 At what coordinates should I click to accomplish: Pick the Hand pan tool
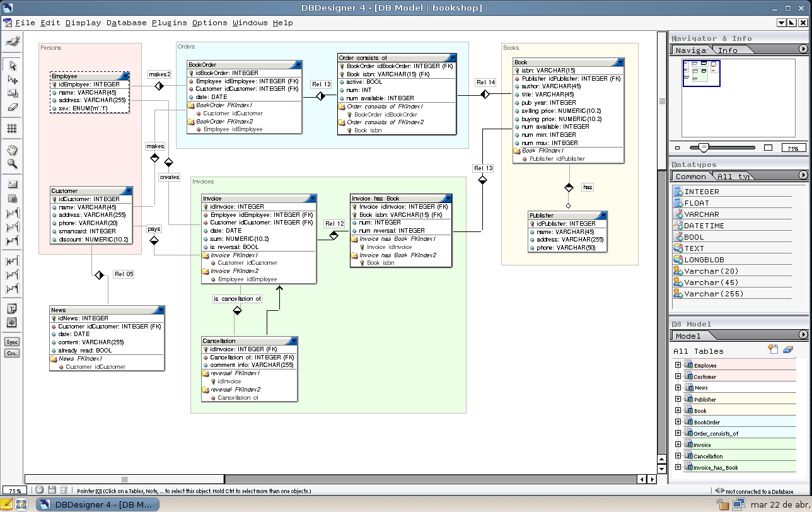(x=12, y=150)
